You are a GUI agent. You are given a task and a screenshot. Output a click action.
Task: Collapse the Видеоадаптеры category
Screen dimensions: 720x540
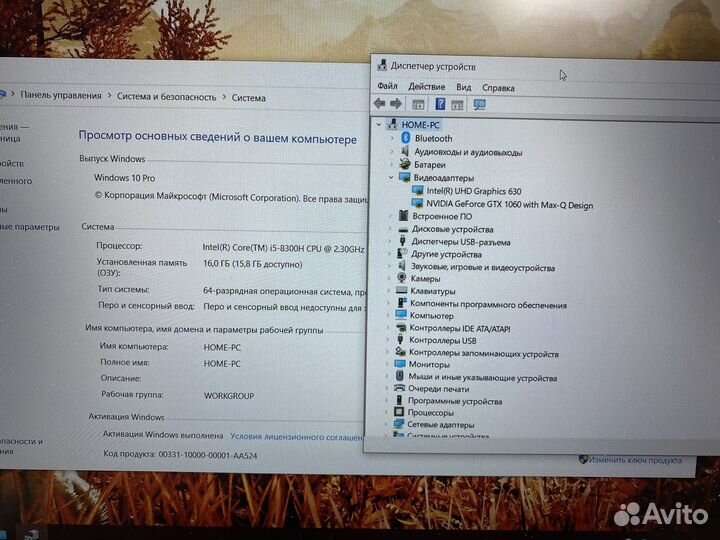point(391,177)
